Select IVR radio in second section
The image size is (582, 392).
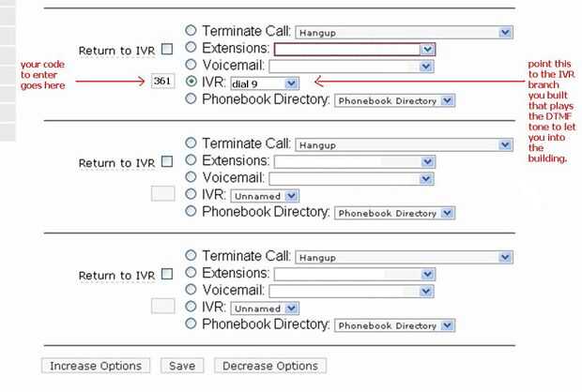point(191,194)
